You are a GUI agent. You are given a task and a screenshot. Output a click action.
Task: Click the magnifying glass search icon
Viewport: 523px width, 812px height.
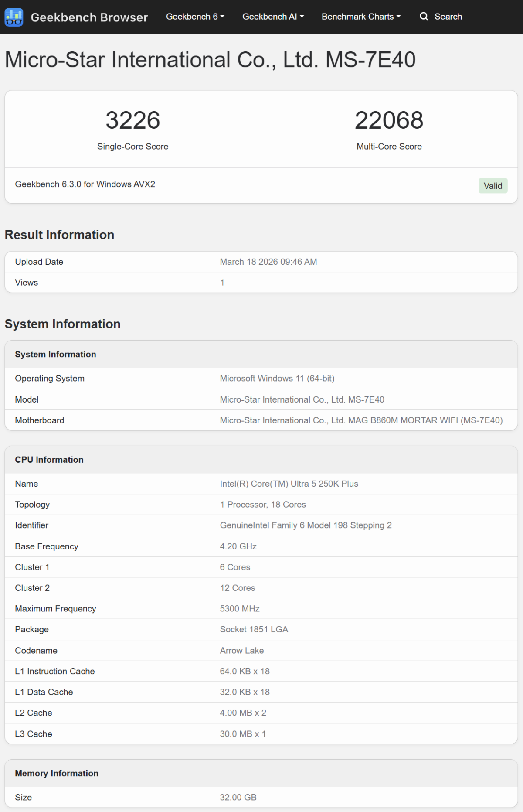click(424, 17)
